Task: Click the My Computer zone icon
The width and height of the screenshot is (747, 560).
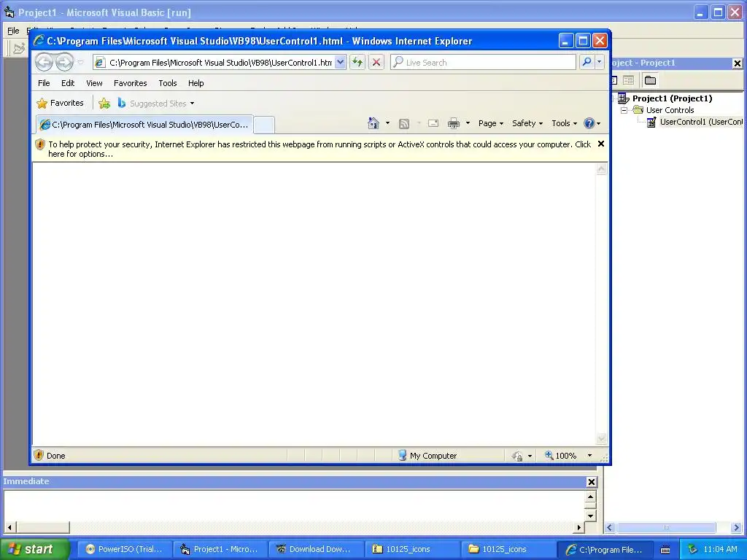Action: (403, 455)
